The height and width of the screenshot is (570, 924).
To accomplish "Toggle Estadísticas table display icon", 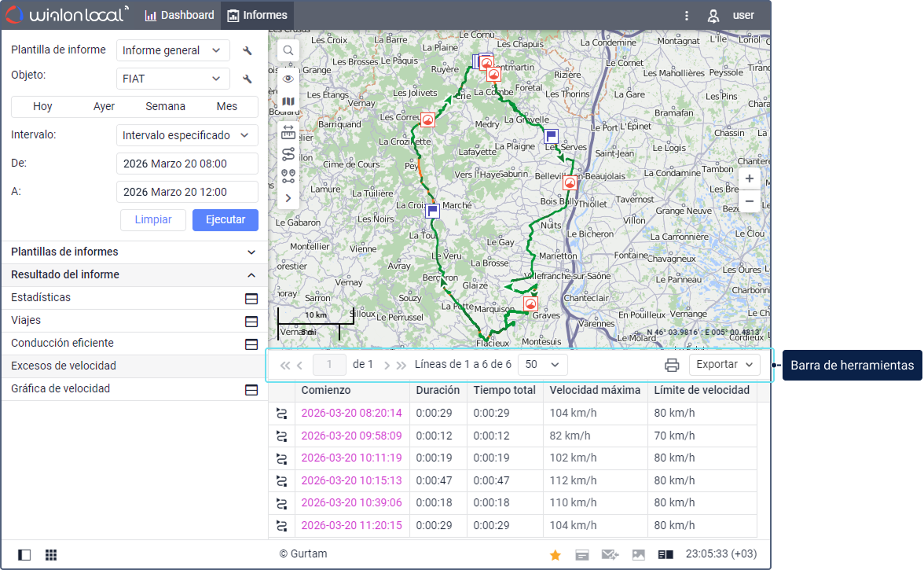I will click(x=251, y=298).
